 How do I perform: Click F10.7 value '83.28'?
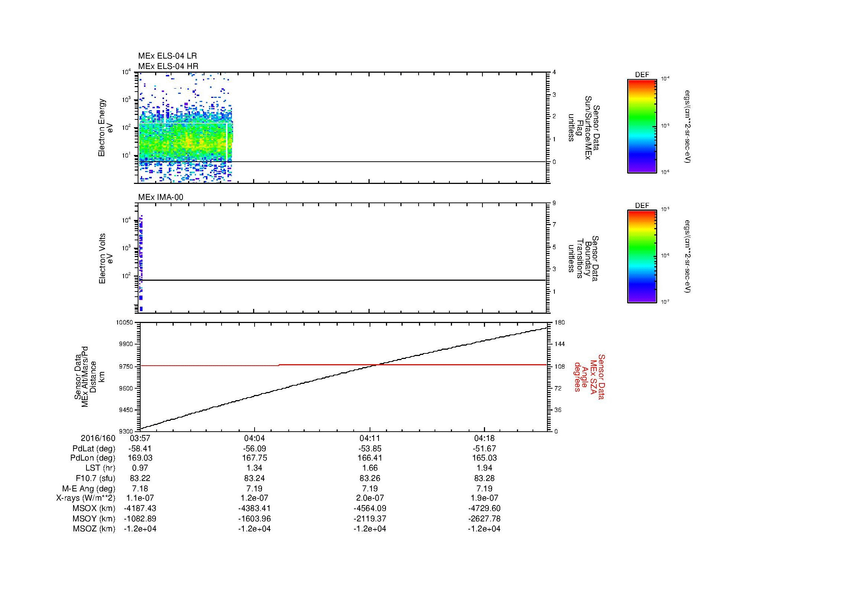click(484, 478)
